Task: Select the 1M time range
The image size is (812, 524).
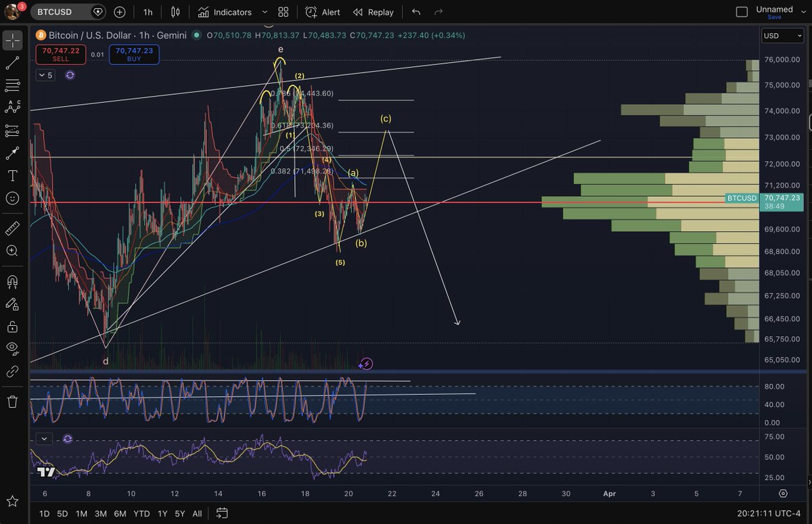Action: click(x=81, y=513)
